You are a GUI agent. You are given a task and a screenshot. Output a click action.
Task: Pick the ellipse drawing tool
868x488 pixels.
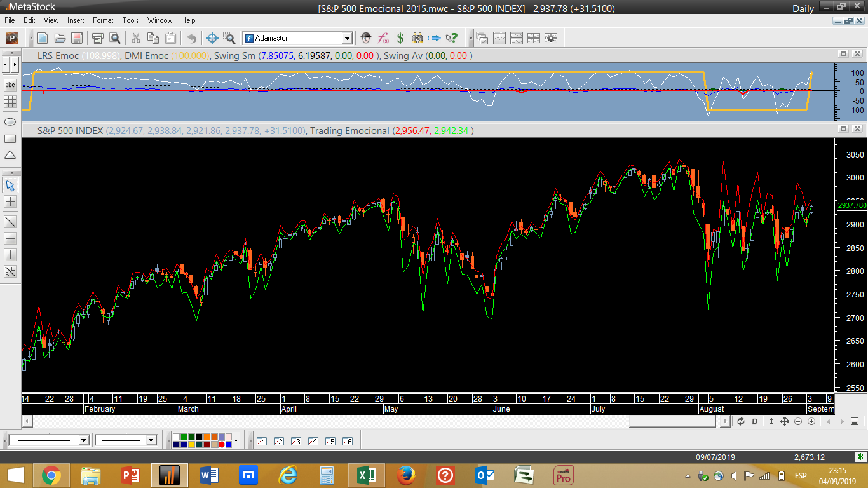pos(10,121)
